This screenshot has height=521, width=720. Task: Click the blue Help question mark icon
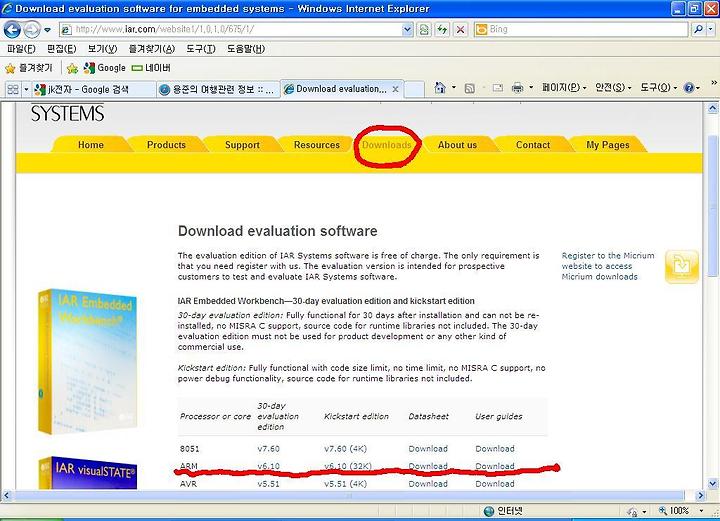click(689, 88)
